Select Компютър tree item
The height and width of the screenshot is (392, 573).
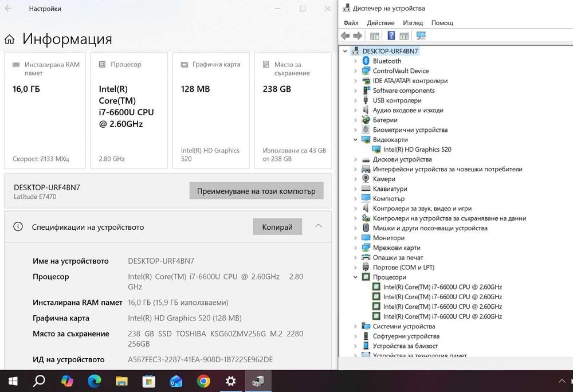pyautogui.click(x=388, y=198)
